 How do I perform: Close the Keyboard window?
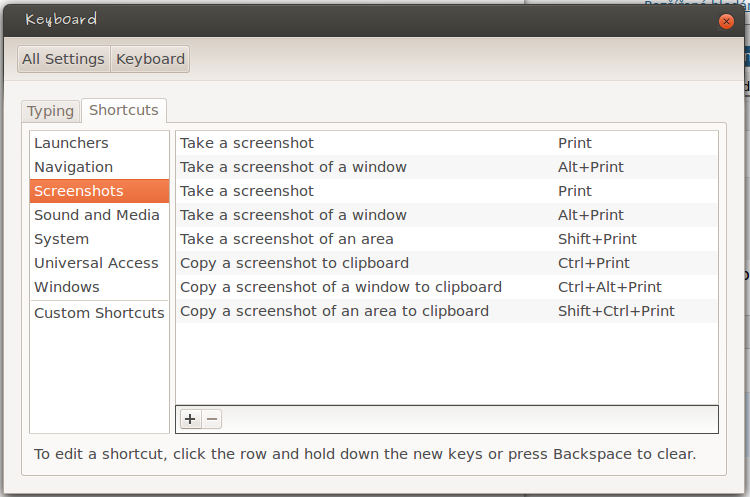point(726,22)
